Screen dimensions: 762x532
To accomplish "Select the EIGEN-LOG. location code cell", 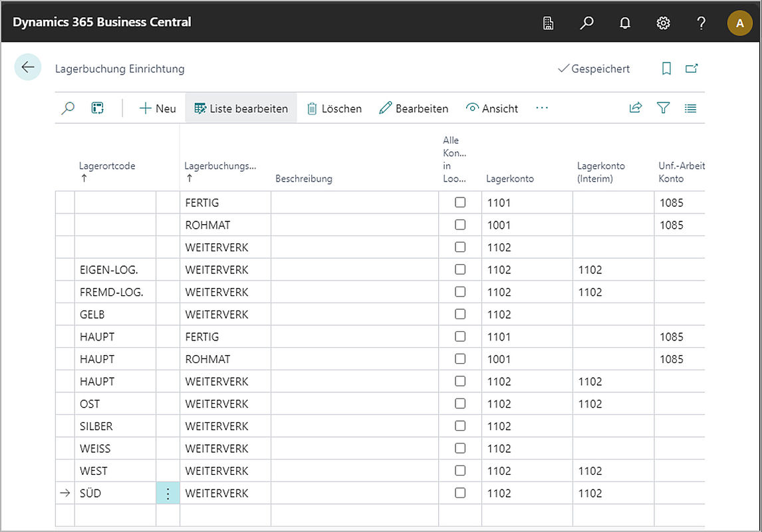I will coord(115,269).
